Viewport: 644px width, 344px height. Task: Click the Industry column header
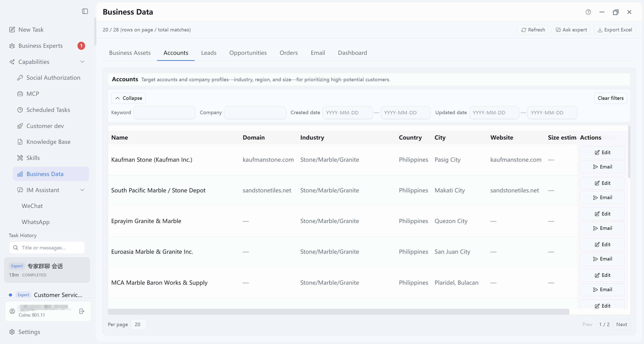click(x=312, y=138)
